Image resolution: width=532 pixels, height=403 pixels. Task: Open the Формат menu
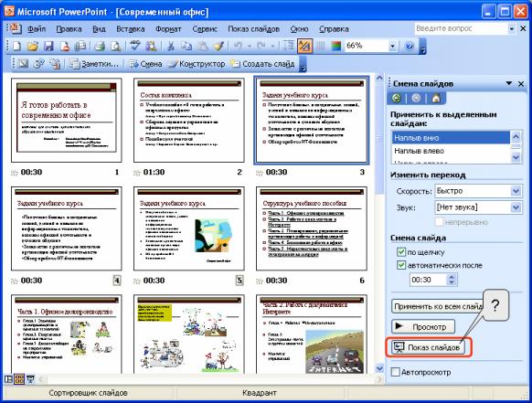pos(168,29)
